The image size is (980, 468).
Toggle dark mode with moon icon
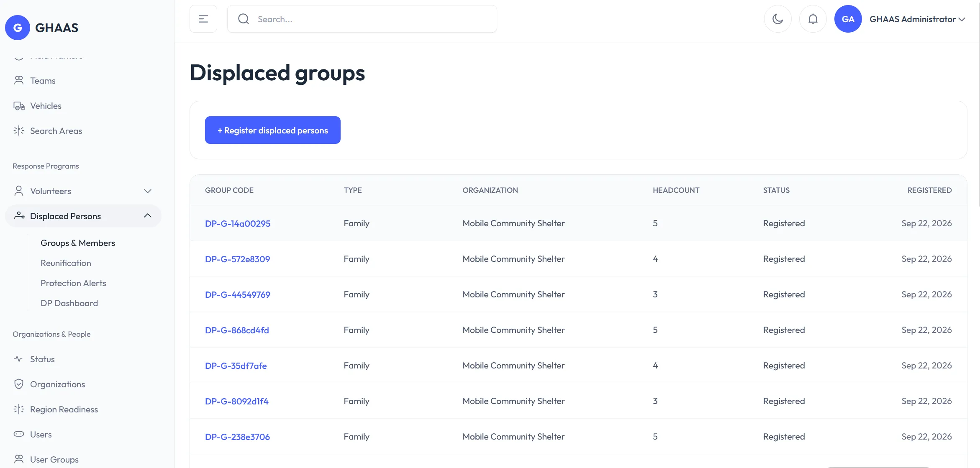(777, 19)
